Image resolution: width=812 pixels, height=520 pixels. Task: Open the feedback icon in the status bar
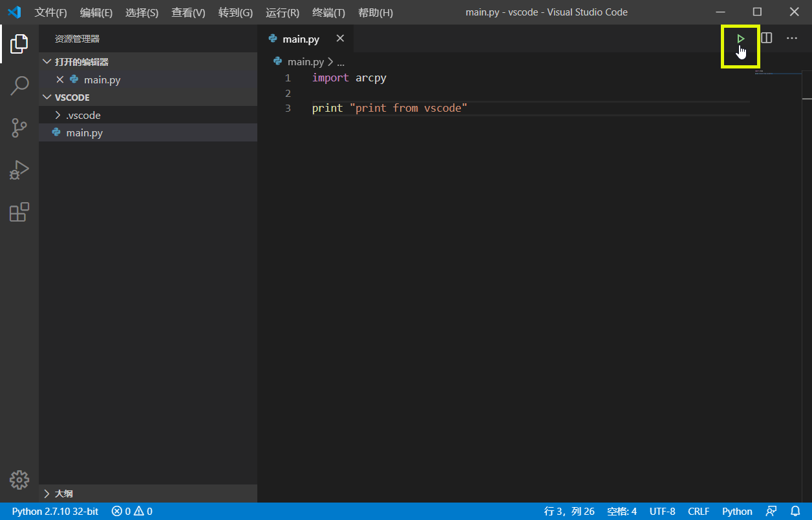coord(771,511)
